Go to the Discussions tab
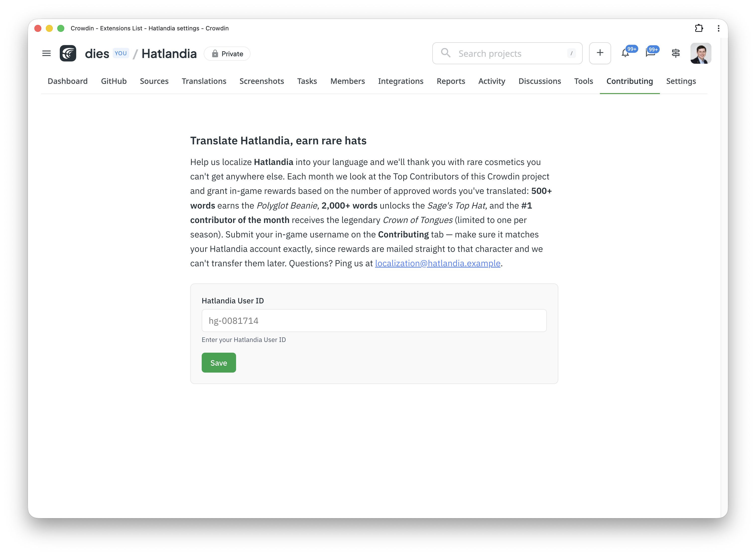Screen dimensions: 756x555 click(540, 81)
